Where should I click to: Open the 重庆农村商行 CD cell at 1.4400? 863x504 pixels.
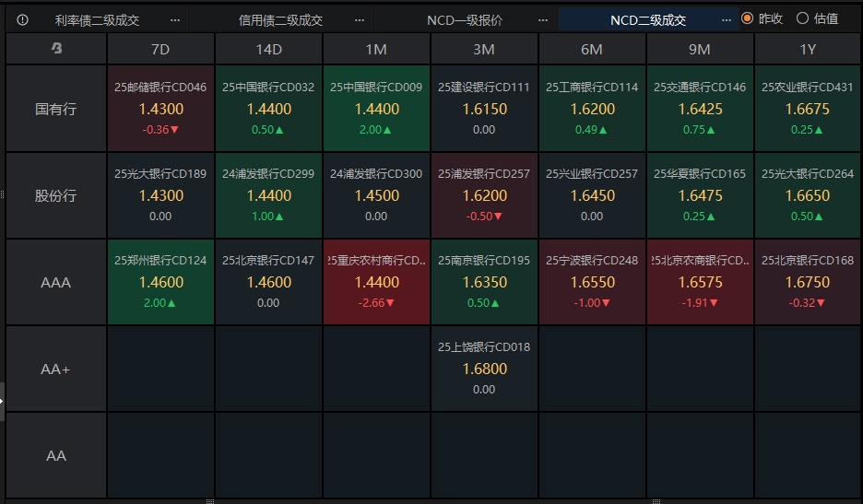click(x=376, y=282)
